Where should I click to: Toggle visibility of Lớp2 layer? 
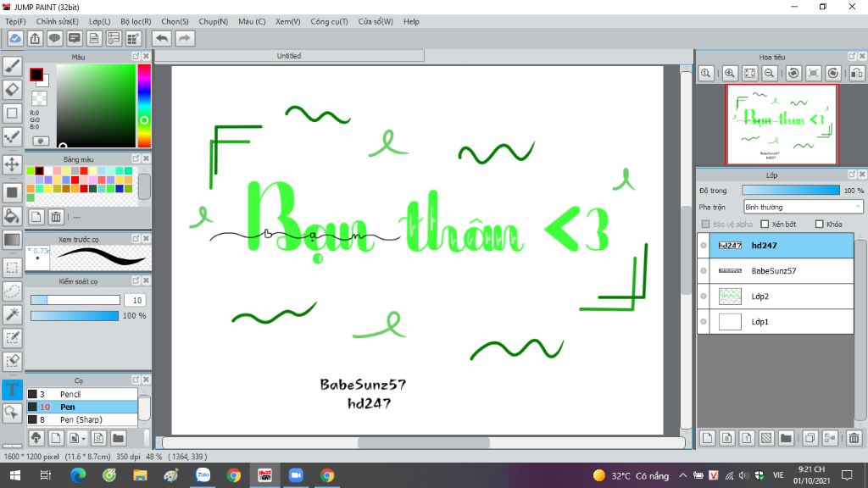[x=704, y=297]
